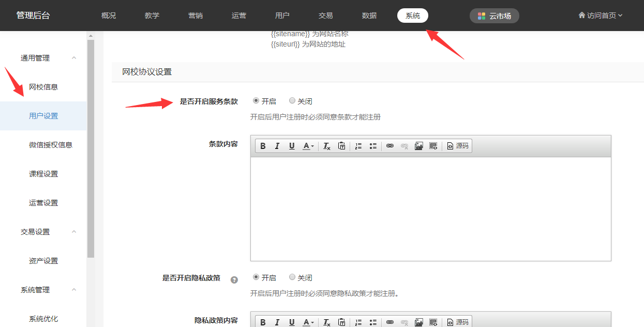Click the insert image icon in 条款内容 editor
This screenshot has height=327, width=644.
(419, 146)
